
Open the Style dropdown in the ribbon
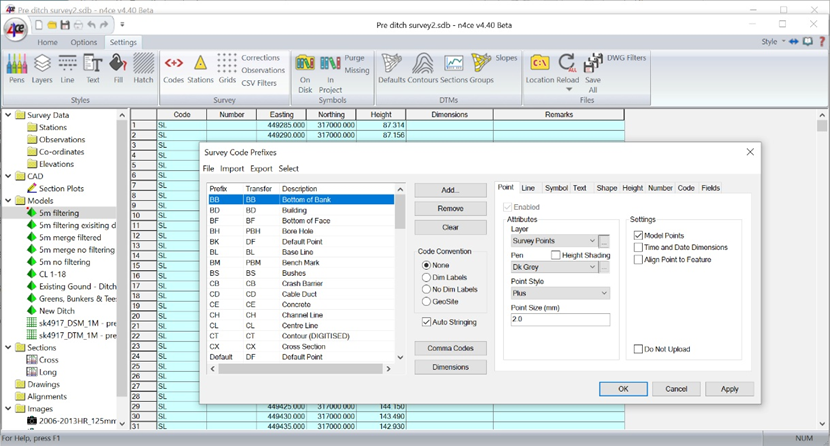click(x=773, y=41)
